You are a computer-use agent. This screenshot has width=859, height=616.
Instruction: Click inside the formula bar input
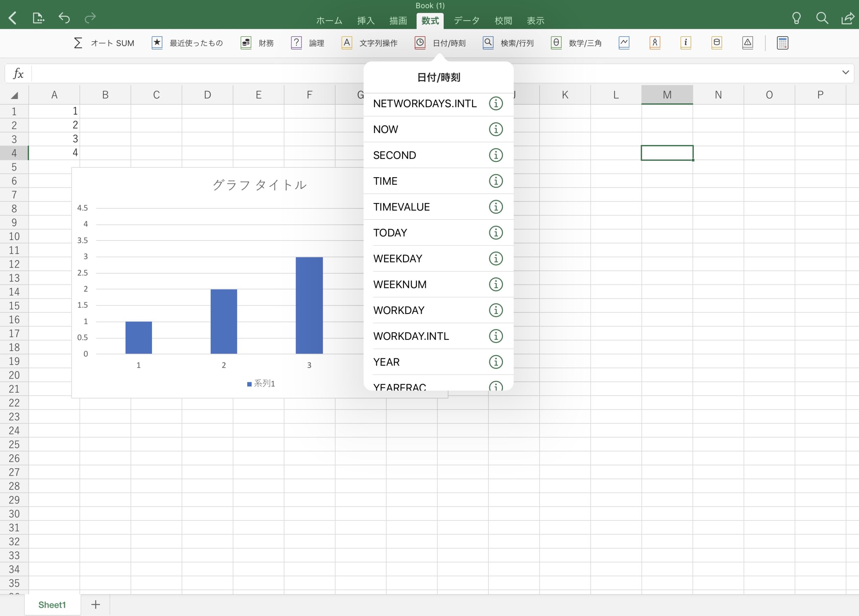click(434, 73)
